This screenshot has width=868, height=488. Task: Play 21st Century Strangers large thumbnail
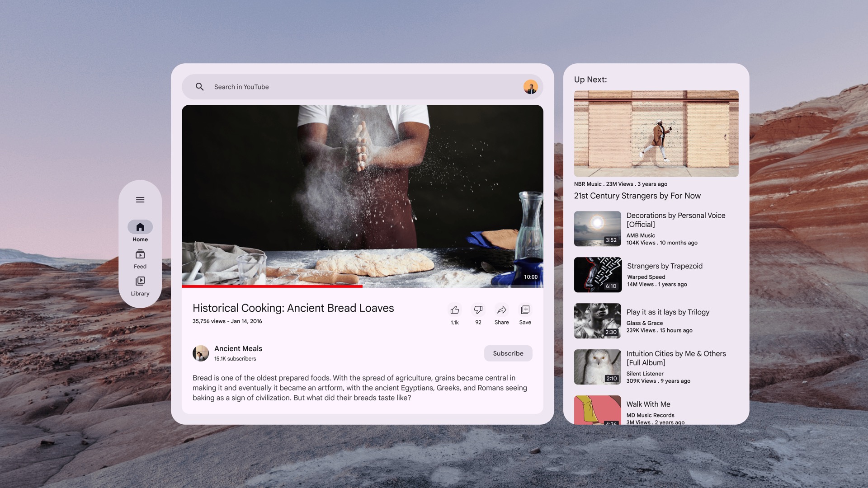coord(656,134)
